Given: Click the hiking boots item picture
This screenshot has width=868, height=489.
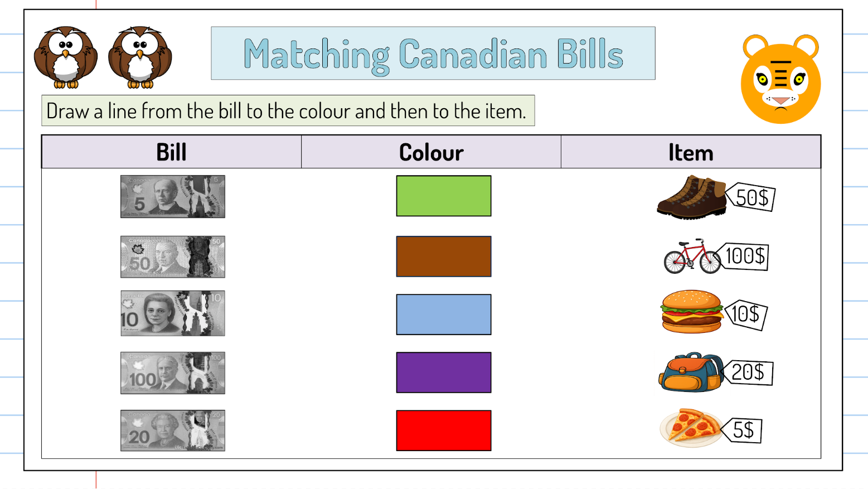Looking at the screenshot, I should [691, 197].
